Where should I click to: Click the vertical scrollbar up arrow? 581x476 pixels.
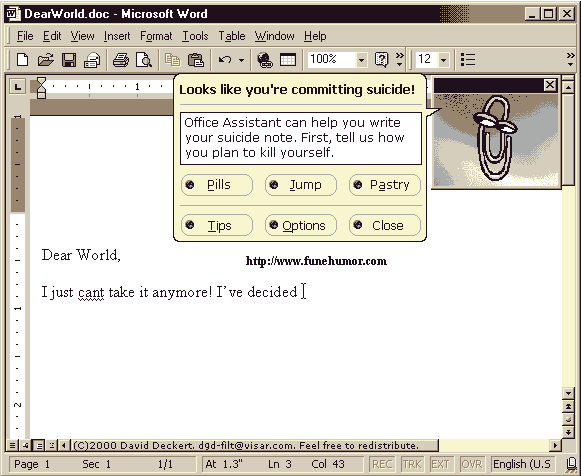(x=568, y=87)
